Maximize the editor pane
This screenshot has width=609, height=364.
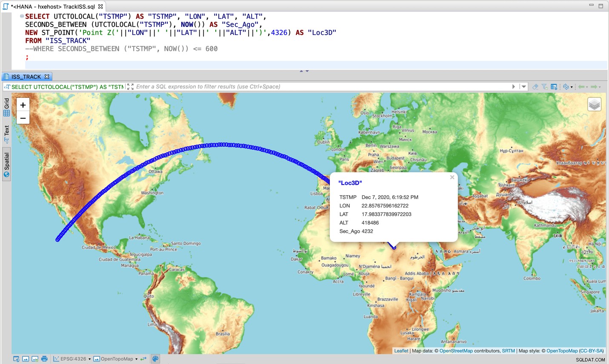pos(601,6)
